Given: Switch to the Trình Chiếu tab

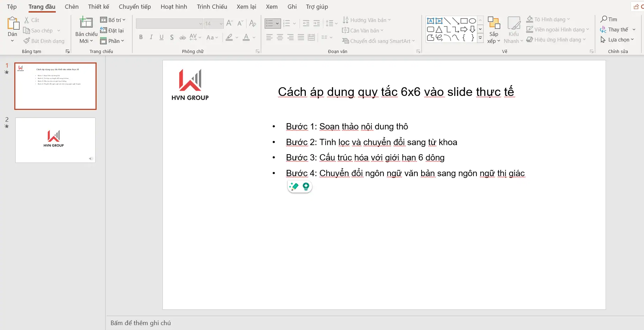Looking at the screenshot, I should 212,7.
